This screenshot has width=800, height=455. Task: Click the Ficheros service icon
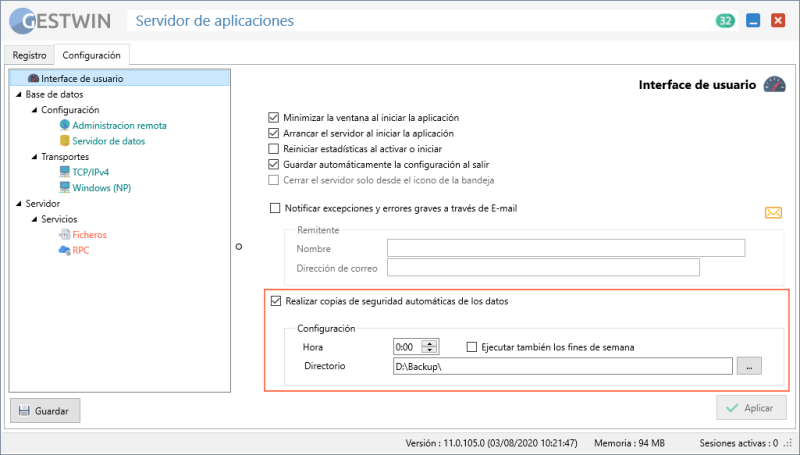[65, 234]
